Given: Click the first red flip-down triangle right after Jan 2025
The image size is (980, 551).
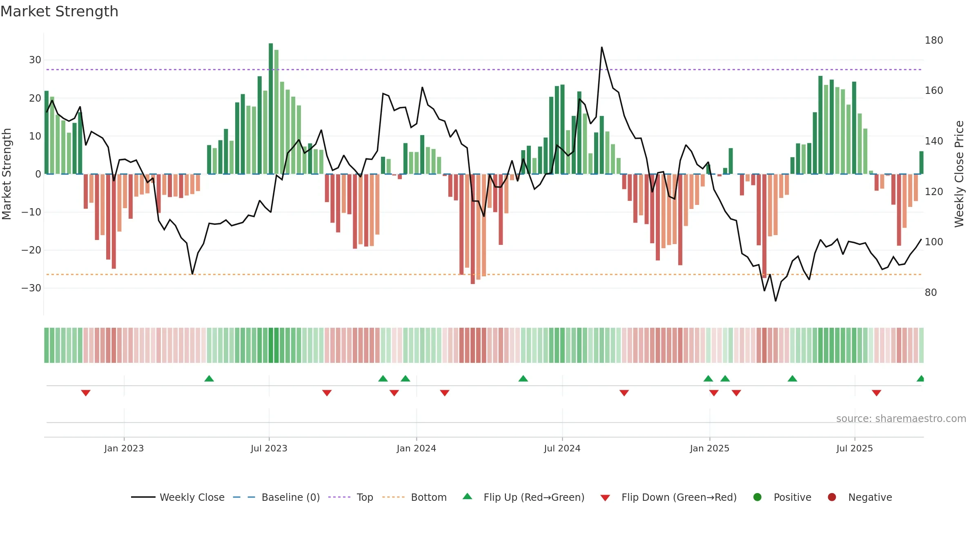Looking at the screenshot, I should [714, 393].
